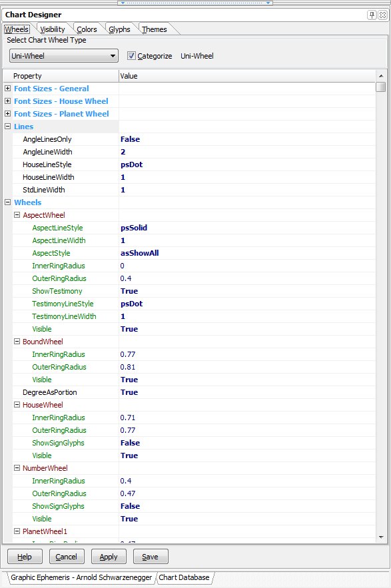The image size is (391, 588).
Task: Select the AspectLineStyle value psSolid
Action: (x=134, y=228)
